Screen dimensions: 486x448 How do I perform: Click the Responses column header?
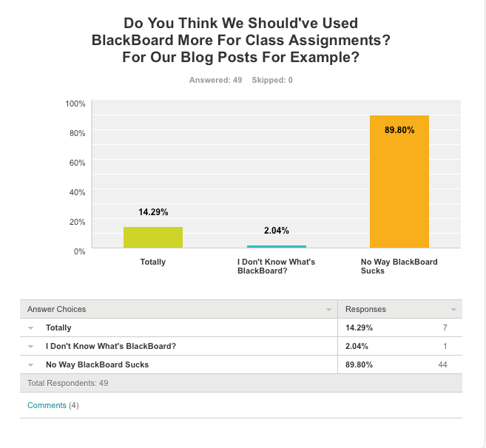pyautogui.click(x=365, y=309)
